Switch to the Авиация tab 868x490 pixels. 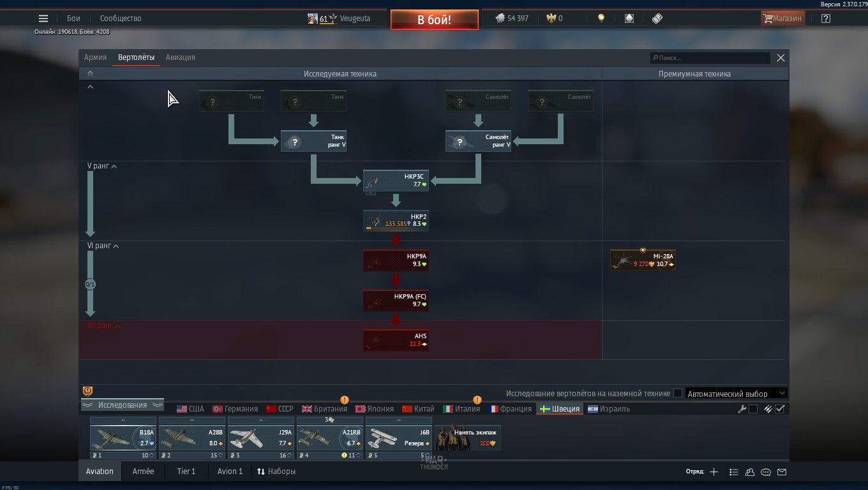181,57
